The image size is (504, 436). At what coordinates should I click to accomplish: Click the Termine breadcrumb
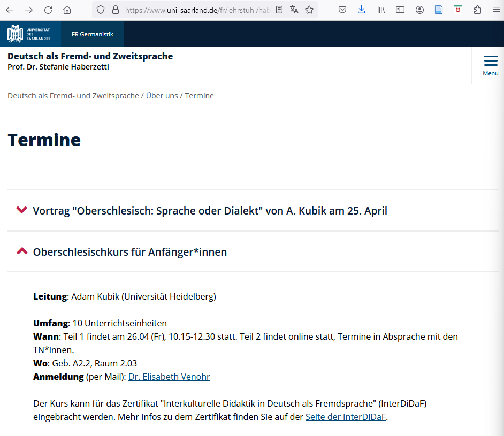click(x=199, y=96)
